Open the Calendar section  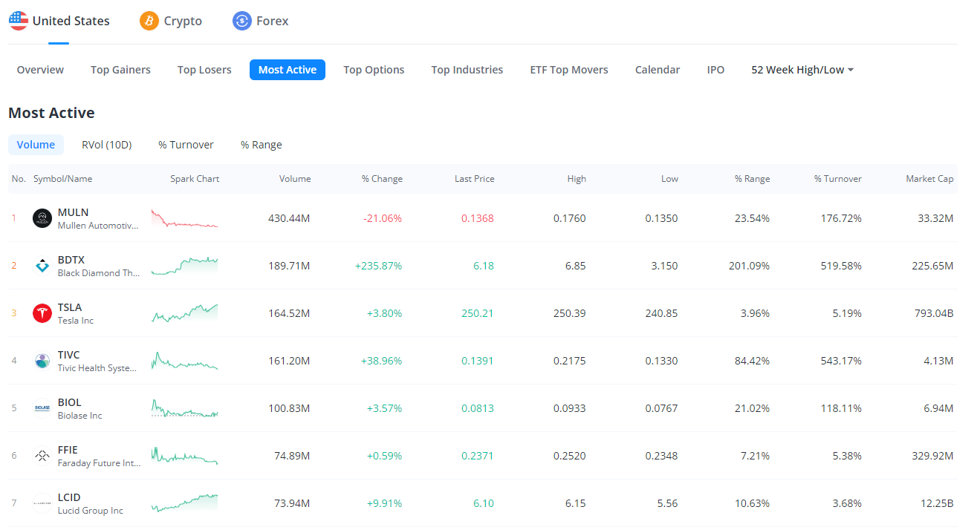tap(657, 69)
